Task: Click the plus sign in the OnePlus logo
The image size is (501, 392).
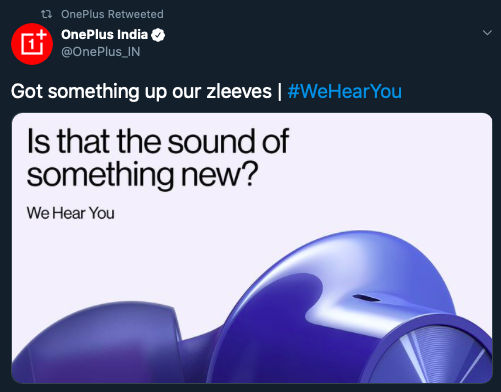Action: tap(42, 33)
